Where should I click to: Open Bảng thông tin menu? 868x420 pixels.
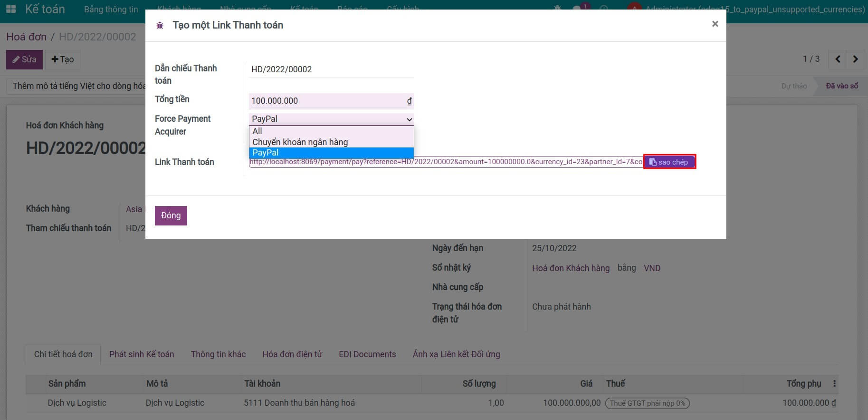click(x=111, y=10)
